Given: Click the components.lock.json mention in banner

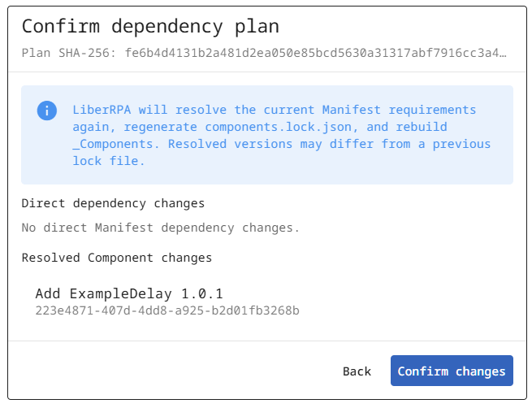Looking at the screenshot, I should (279, 127).
